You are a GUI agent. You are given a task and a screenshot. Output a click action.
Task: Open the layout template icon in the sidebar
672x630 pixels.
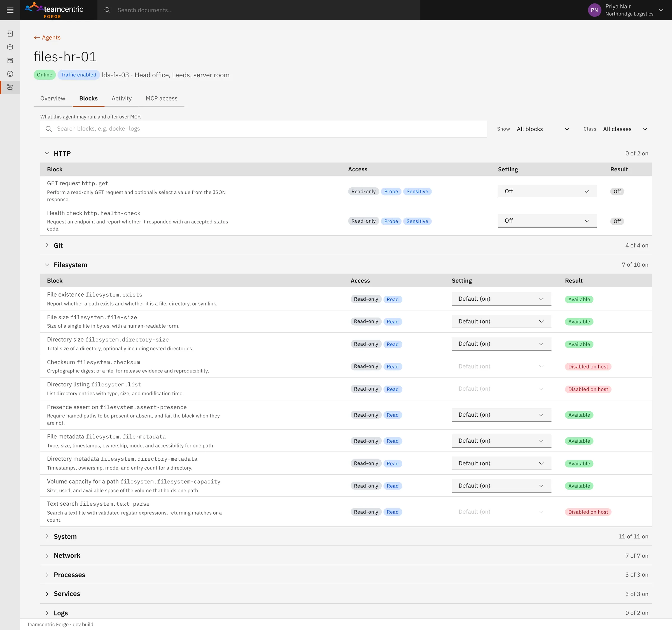10,60
